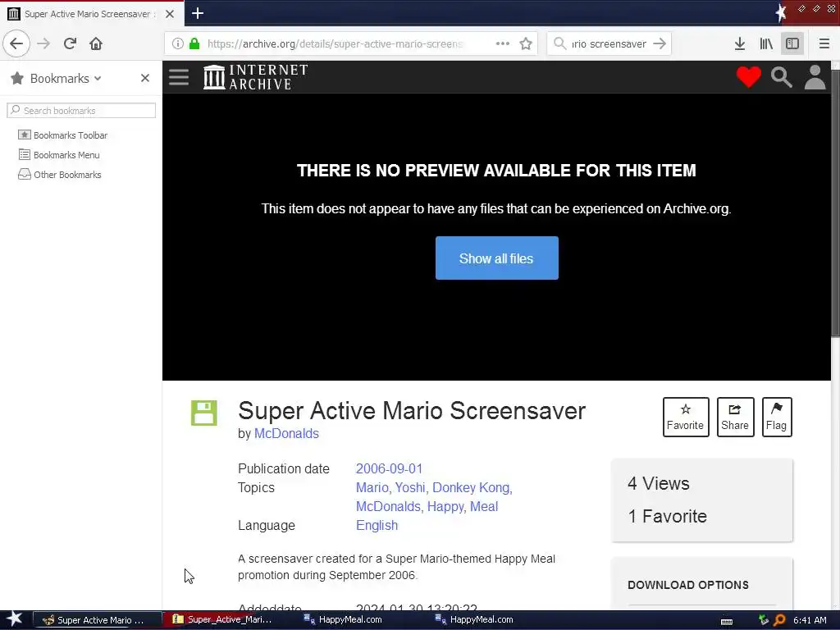
Task: Open the Firefox hamburger menu
Action: pos(824,43)
